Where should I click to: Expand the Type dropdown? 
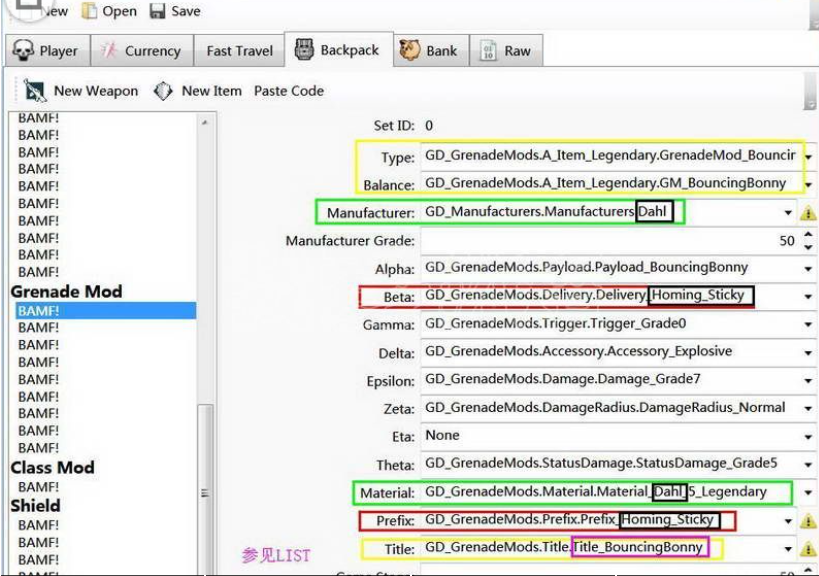click(808, 157)
